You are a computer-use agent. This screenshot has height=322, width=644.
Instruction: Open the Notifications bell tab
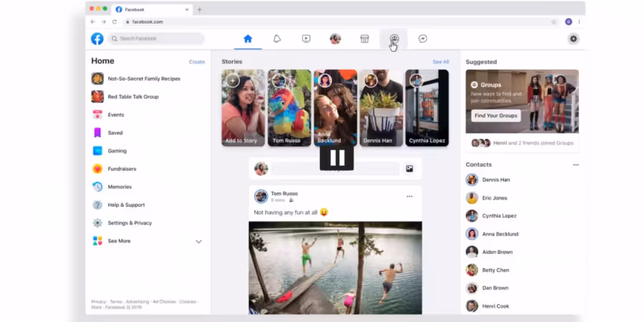pos(277,39)
